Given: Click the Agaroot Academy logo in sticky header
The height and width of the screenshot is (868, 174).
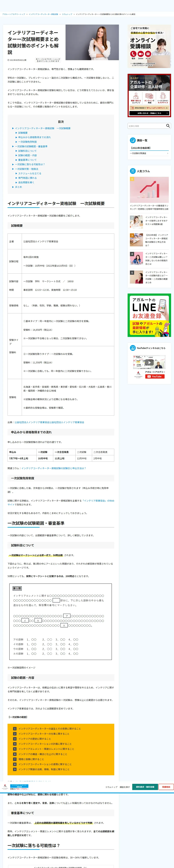Looking at the screenshot, I should (5, 787).
